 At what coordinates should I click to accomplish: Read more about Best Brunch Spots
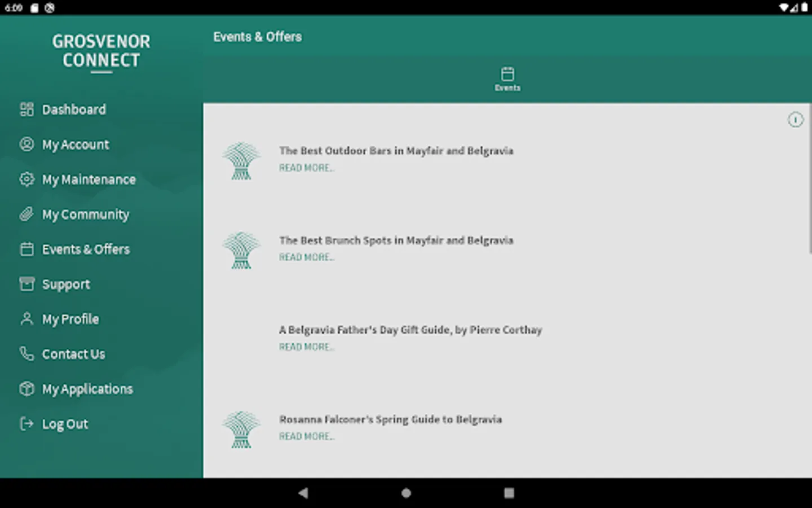306,257
